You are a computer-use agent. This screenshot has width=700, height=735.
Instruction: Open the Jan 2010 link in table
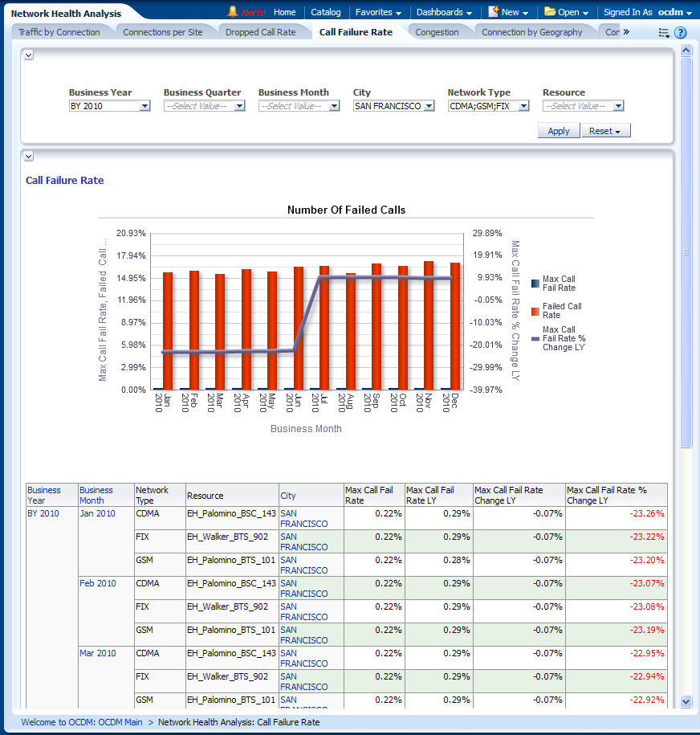tap(97, 513)
